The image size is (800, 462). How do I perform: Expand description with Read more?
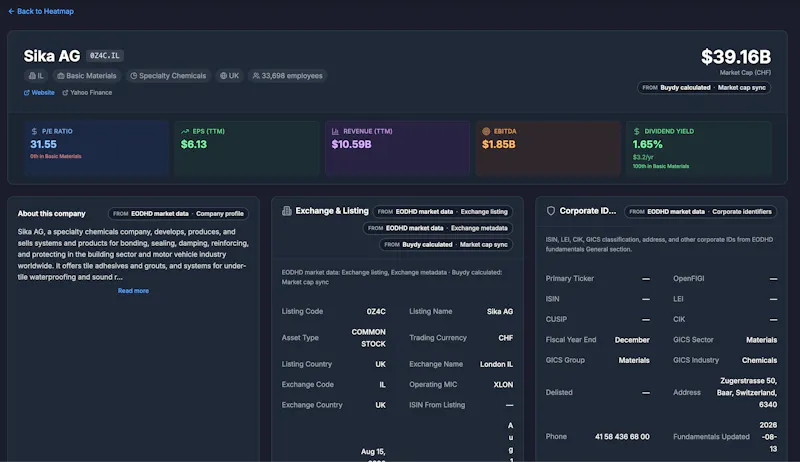(133, 291)
